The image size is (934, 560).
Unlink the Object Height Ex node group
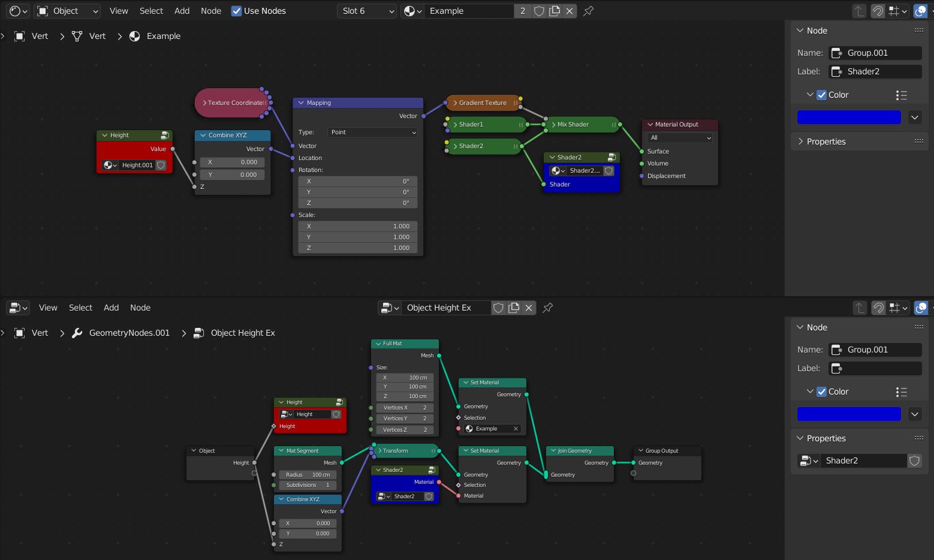coord(529,308)
